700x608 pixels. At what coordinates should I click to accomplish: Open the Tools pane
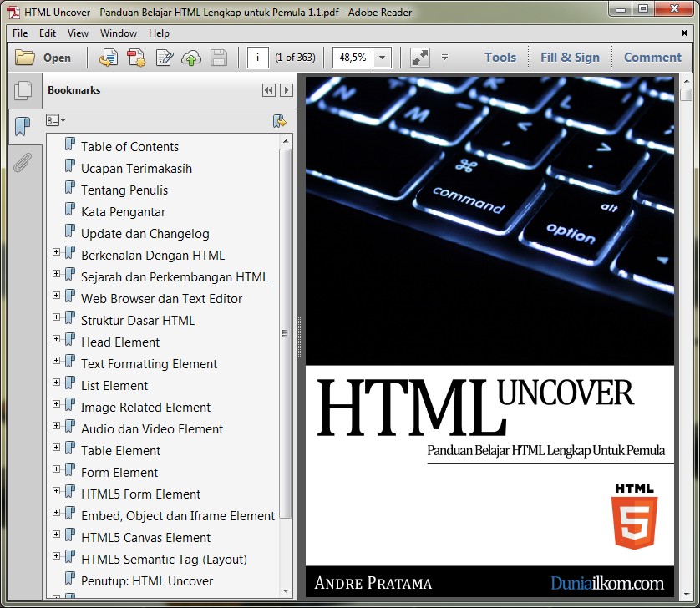[500, 58]
